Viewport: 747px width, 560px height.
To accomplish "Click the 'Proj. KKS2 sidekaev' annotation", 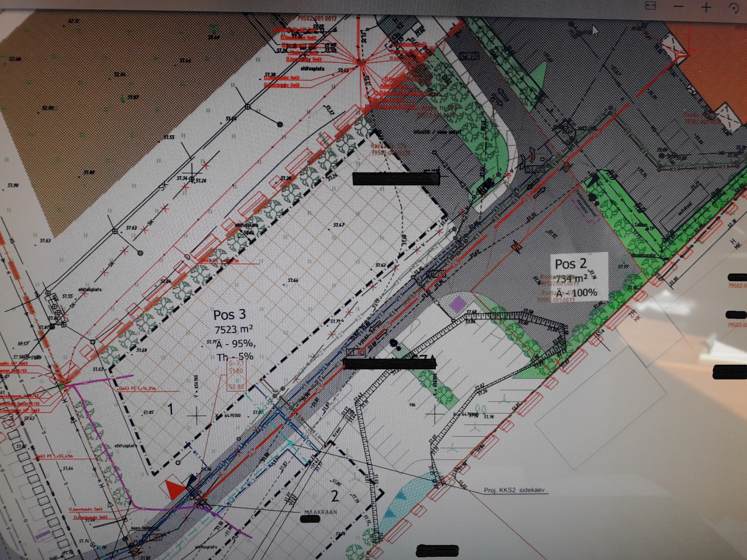I will (x=514, y=490).
